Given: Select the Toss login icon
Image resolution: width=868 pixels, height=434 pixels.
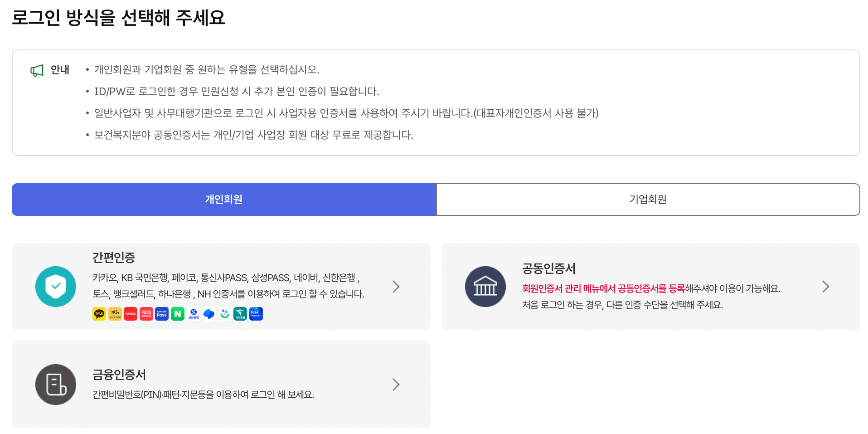Looking at the screenshot, I should (x=209, y=314).
